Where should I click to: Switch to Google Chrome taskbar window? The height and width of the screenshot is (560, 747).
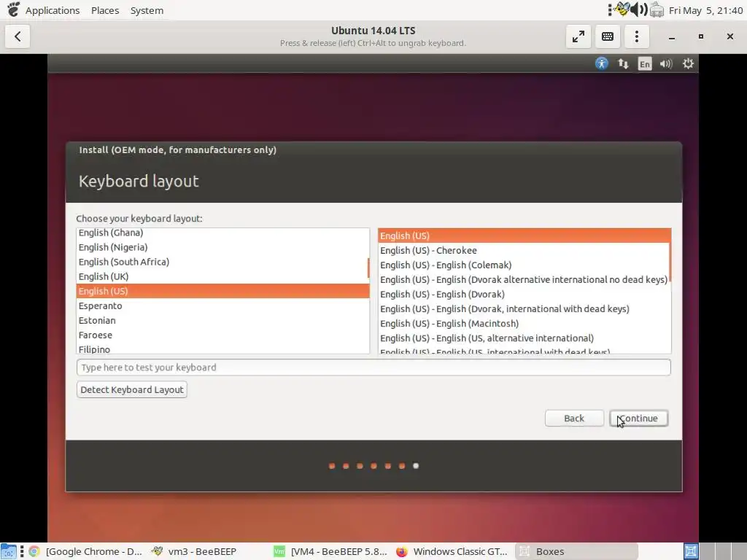click(x=86, y=551)
